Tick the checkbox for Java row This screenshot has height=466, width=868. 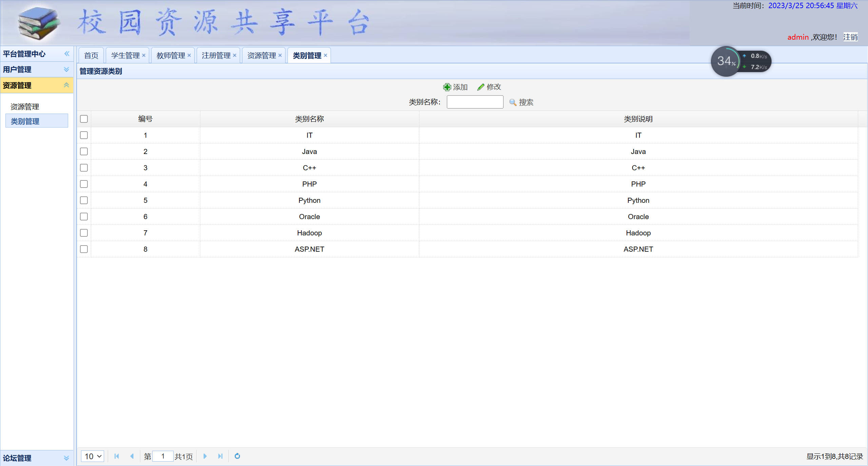tap(84, 152)
